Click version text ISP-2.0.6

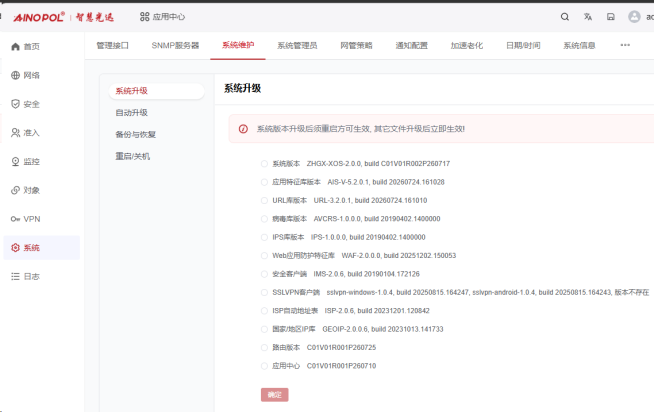pyautogui.click(x=340, y=311)
